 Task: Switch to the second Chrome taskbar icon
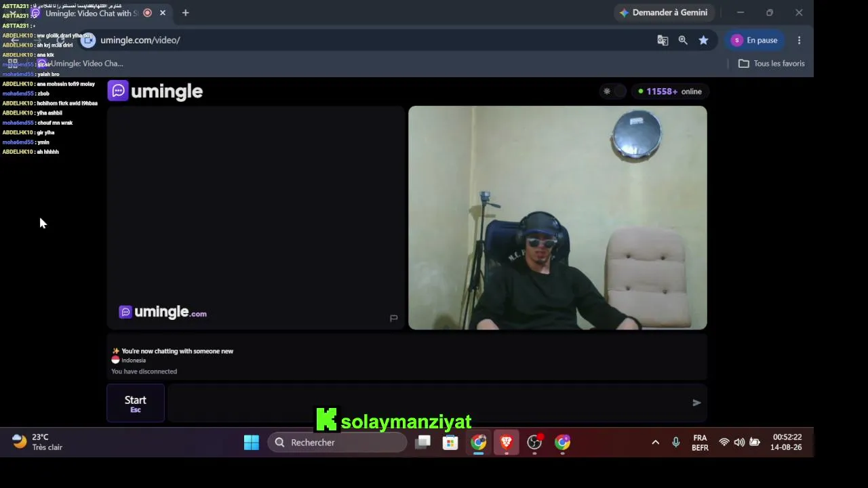point(563,443)
